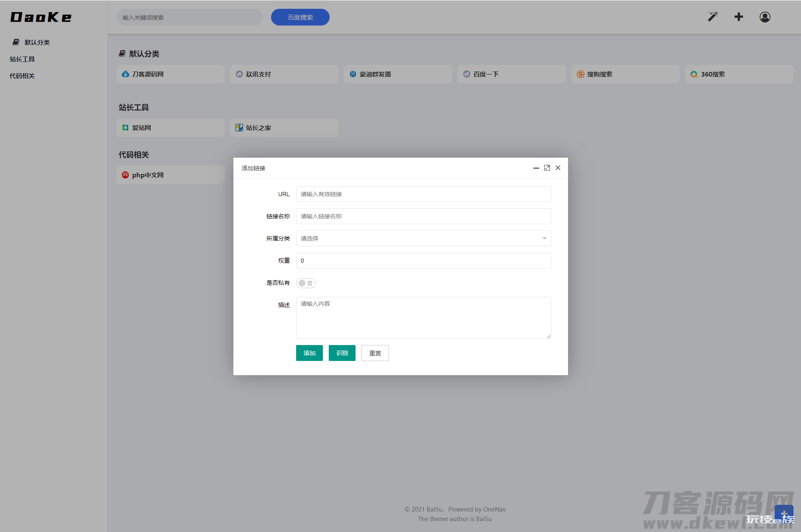The height and width of the screenshot is (532, 801).
Task: Click the floating plus button bottom-right
Action: click(784, 514)
